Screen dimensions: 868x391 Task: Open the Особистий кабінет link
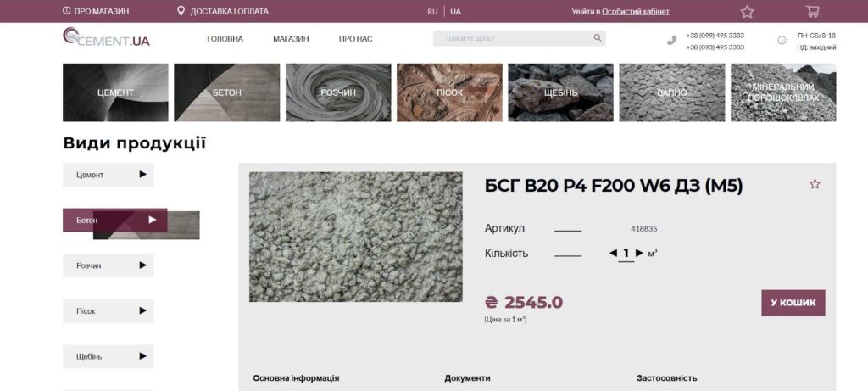point(636,11)
